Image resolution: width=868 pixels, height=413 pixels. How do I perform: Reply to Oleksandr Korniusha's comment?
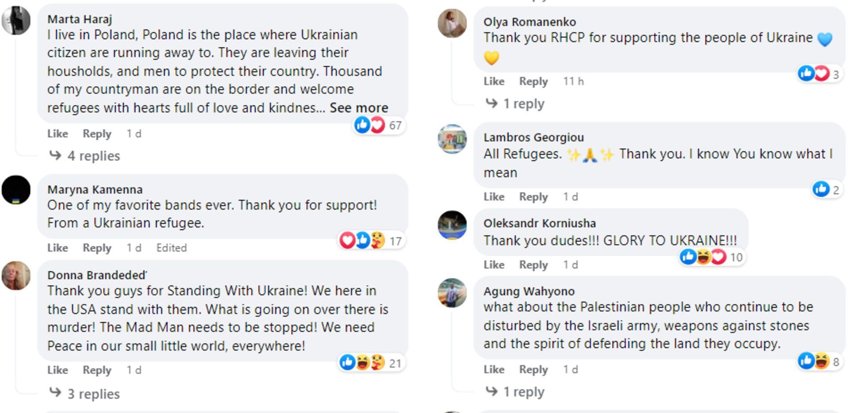point(533,265)
